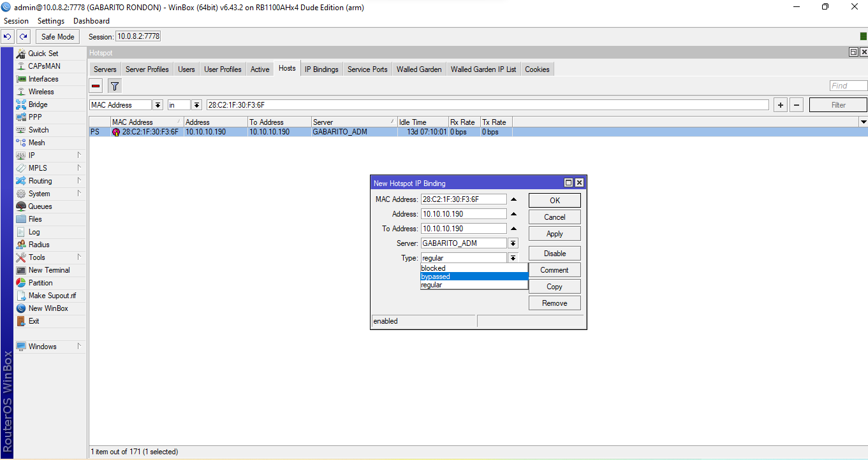Toggle Safe Mode

(x=58, y=37)
